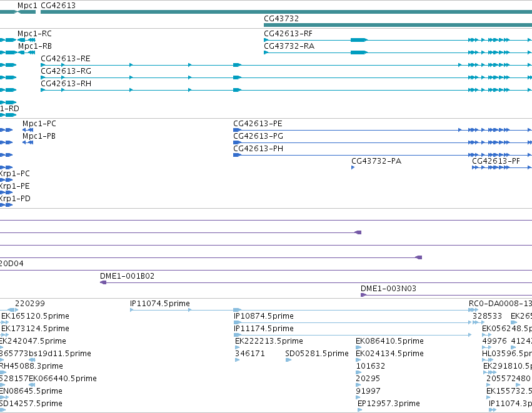Select EST IP11174.5prime

pos(264,329)
